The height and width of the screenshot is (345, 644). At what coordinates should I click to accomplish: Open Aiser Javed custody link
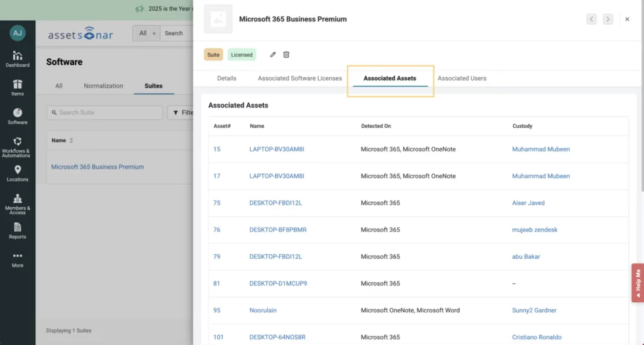(x=528, y=203)
